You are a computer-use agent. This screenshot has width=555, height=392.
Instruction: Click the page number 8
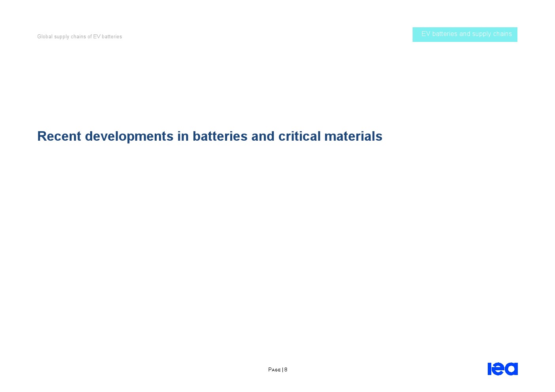point(286,370)
